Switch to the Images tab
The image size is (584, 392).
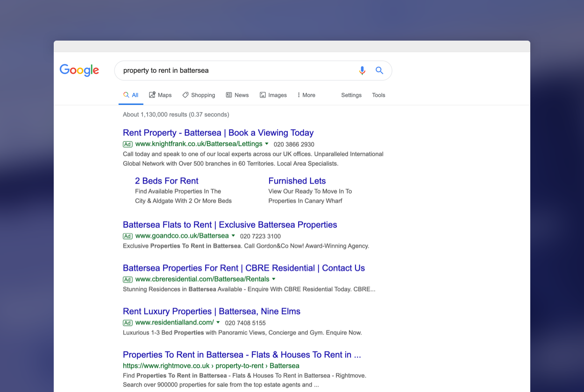273,95
